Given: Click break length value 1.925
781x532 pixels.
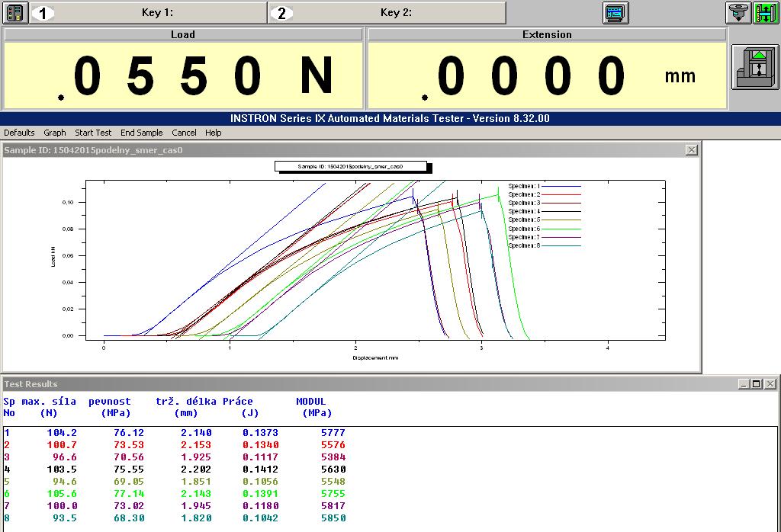Looking at the screenshot, I should click(196, 457).
